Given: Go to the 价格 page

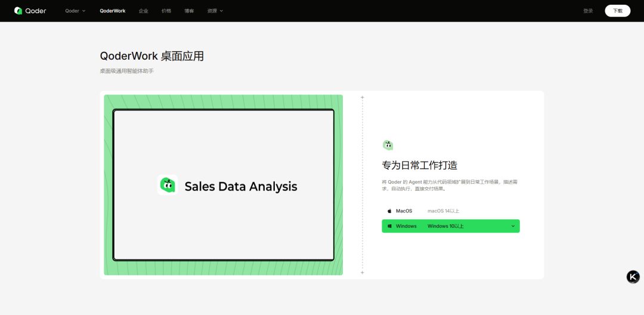Looking at the screenshot, I should 166,11.
